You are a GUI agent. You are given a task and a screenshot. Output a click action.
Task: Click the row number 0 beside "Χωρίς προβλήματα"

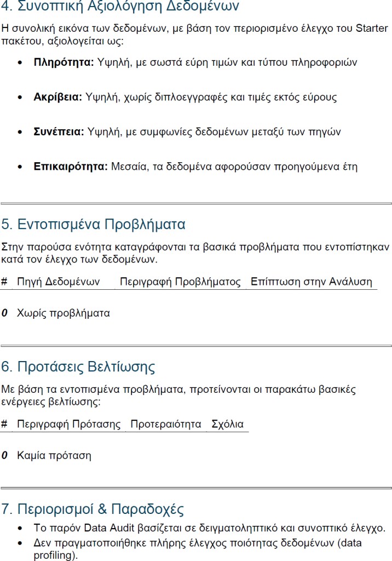(x=4, y=314)
